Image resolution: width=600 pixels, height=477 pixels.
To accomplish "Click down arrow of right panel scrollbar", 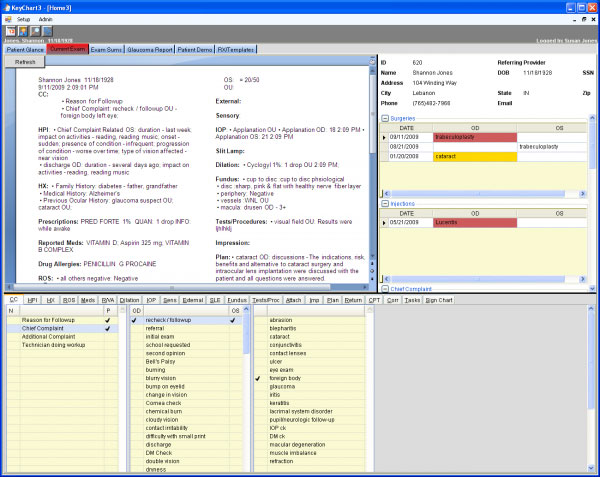I will tap(592, 289).
